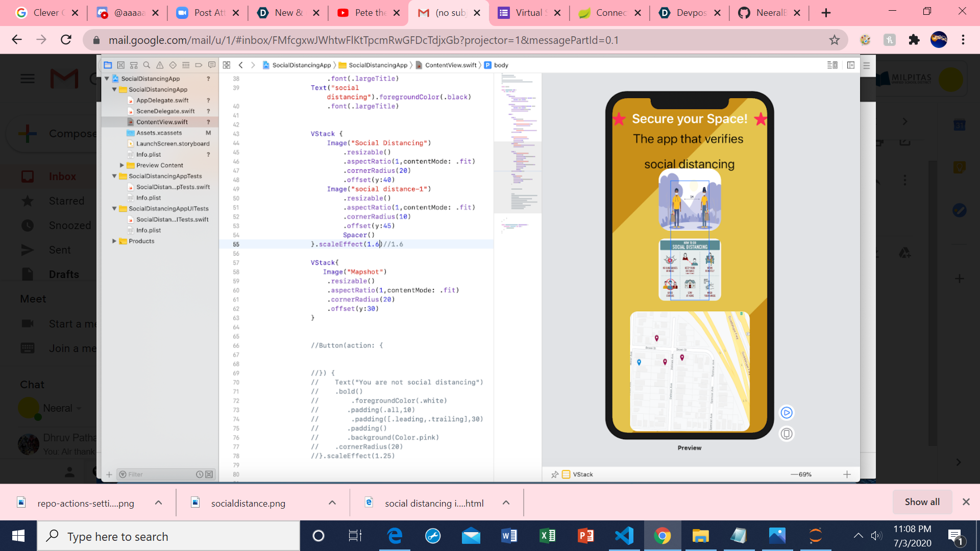Toggle recent files filter clock icon

[200, 474]
